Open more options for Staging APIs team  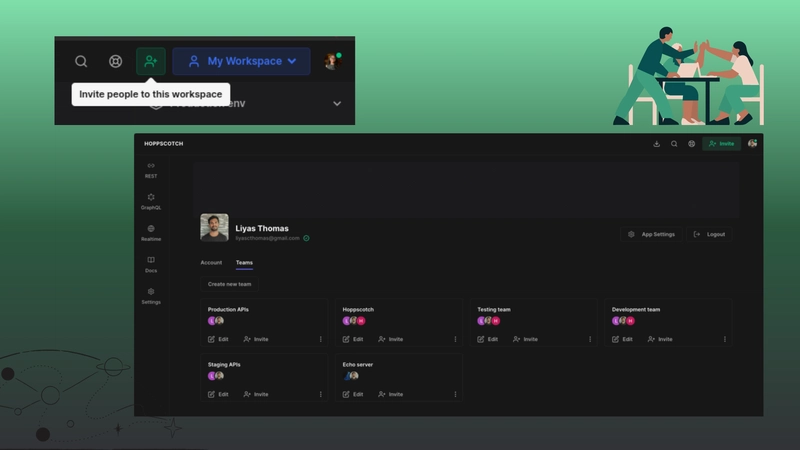tap(320, 394)
